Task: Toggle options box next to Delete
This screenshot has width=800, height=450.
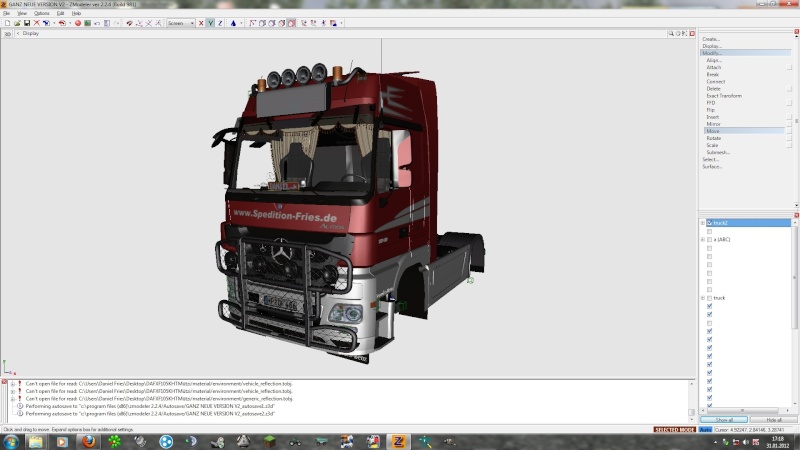Action: (789, 89)
